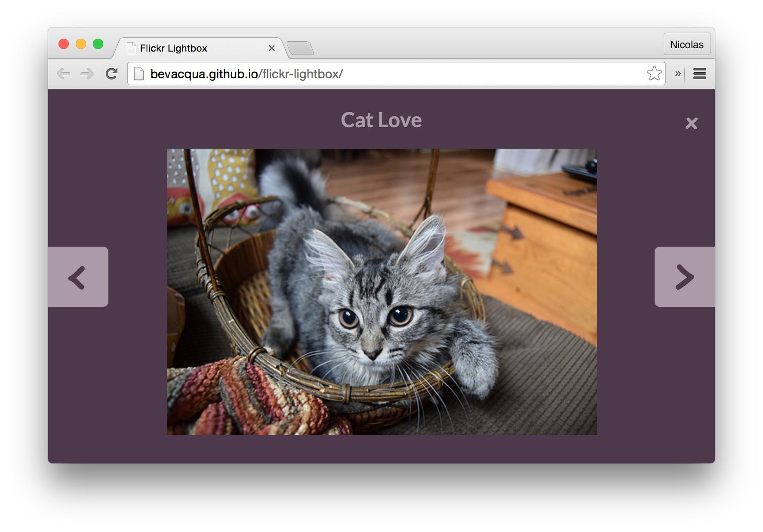
Task: Close the Flickr Lightbox tab
Action: (271, 48)
